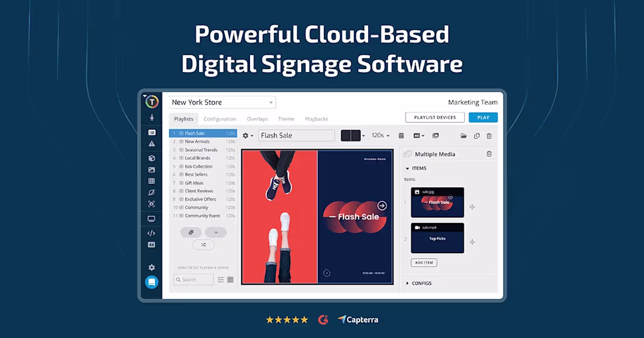Open the blue chat support bubble

click(152, 282)
